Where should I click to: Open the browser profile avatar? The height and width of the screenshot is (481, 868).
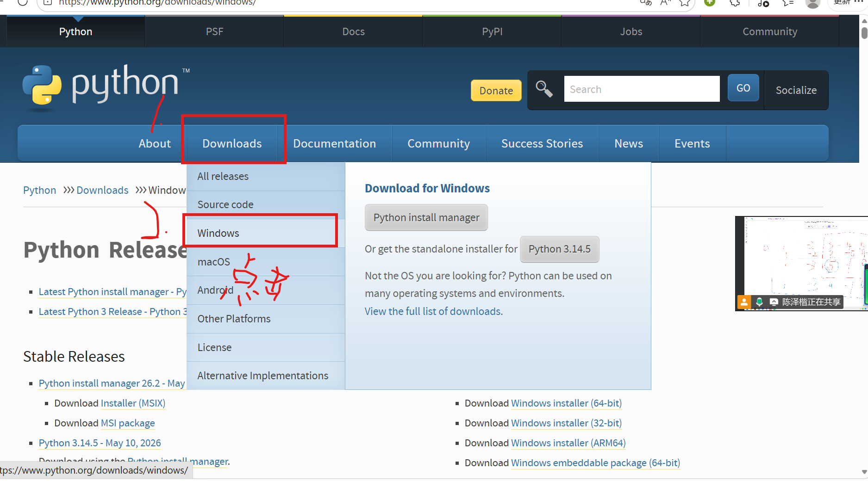pyautogui.click(x=812, y=3)
